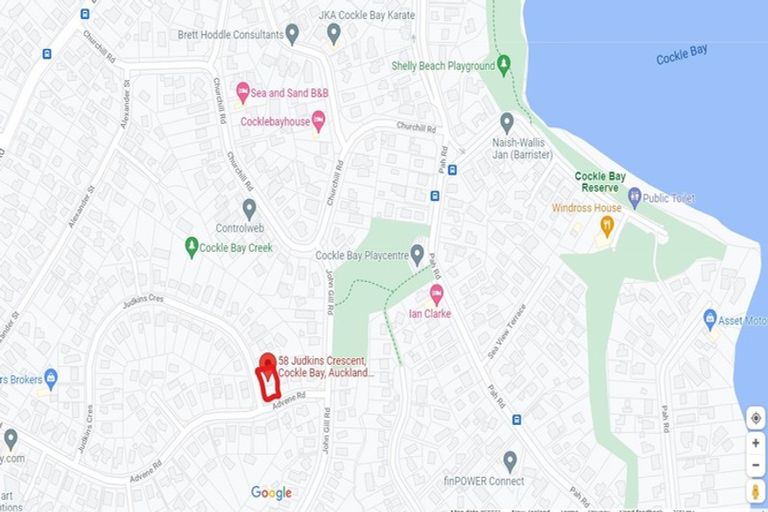Click the Controlweb location pin
The image size is (768, 512).
tap(249, 210)
